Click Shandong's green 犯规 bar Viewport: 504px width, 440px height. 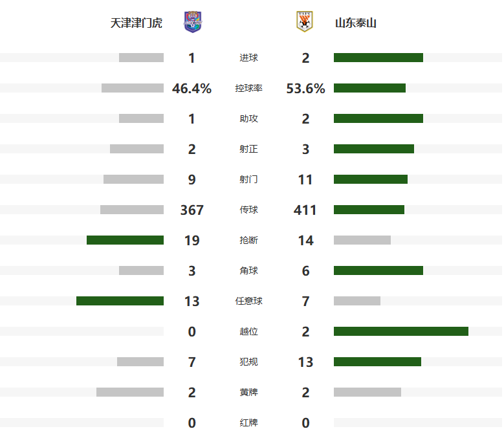[x=377, y=362]
